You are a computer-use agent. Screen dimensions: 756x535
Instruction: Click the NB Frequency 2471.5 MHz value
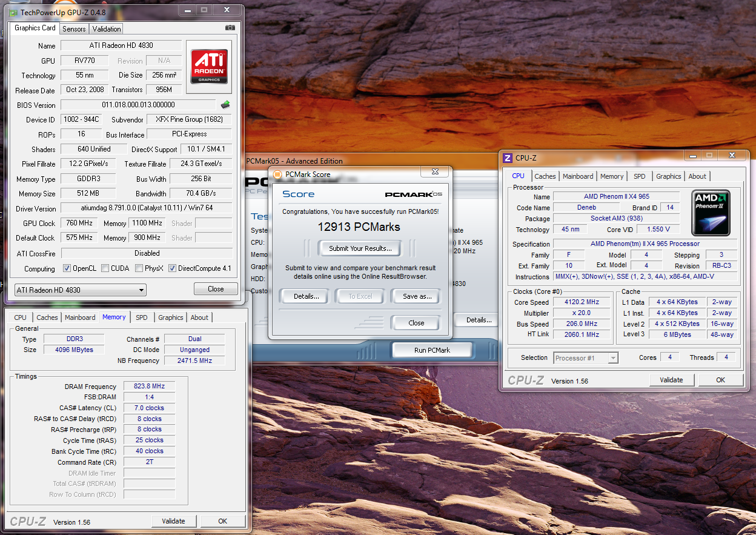[194, 361]
